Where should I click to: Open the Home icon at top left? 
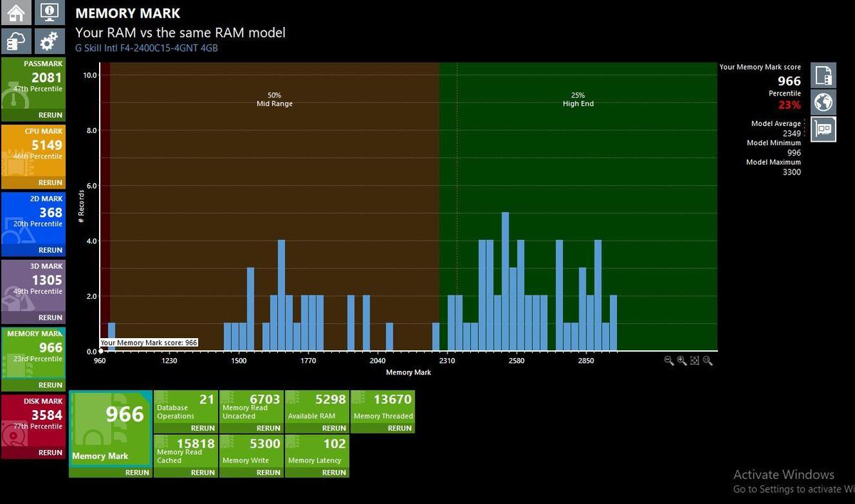point(16,12)
